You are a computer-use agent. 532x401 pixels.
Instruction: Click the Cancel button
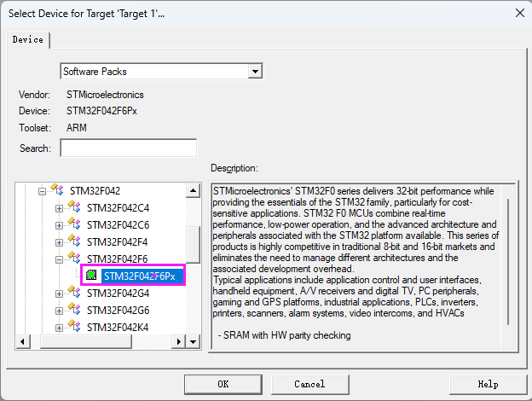pyautogui.click(x=309, y=384)
